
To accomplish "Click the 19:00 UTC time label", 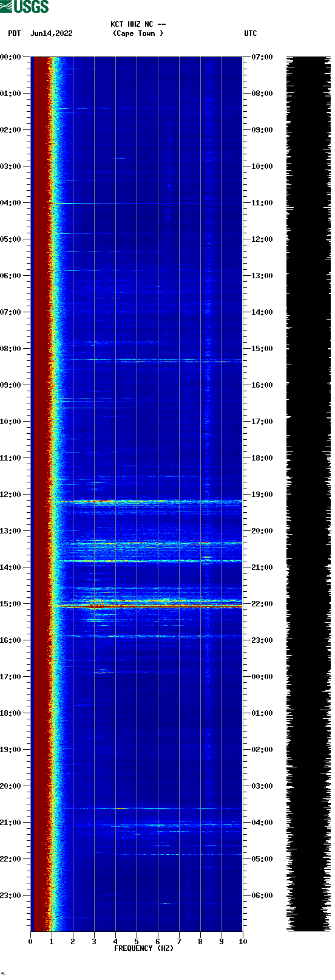I will pyautogui.click(x=262, y=495).
